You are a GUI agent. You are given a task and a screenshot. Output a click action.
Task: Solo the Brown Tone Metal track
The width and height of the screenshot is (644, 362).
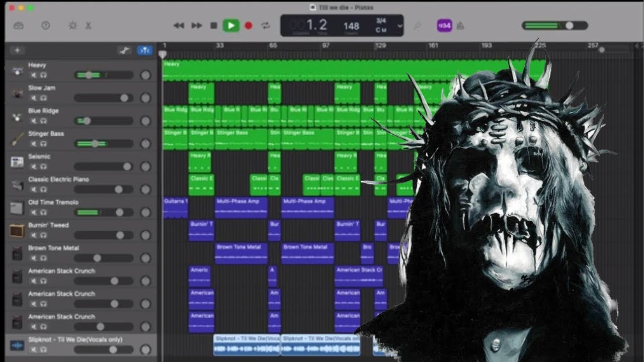[44, 258]
